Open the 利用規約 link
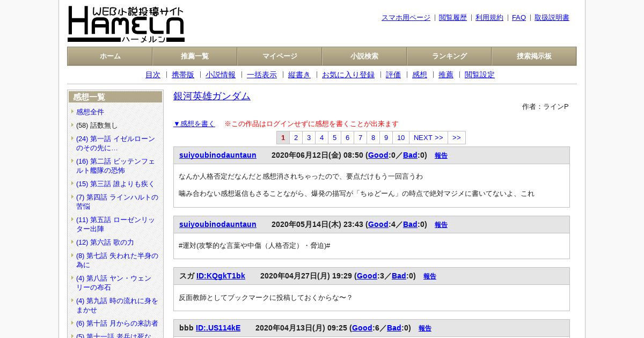644x338 pixels. point(489,17)
